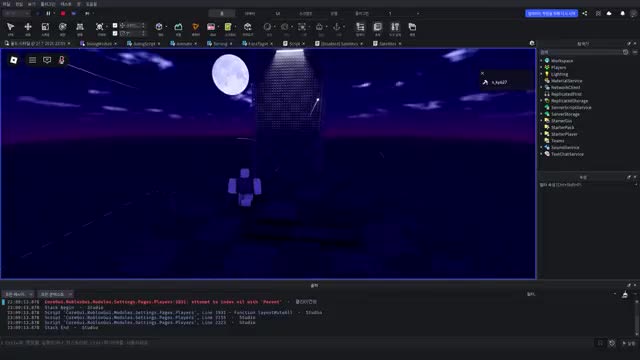Expand the TextChatService tree node
The image size is (640, 360).
(542, 154)
